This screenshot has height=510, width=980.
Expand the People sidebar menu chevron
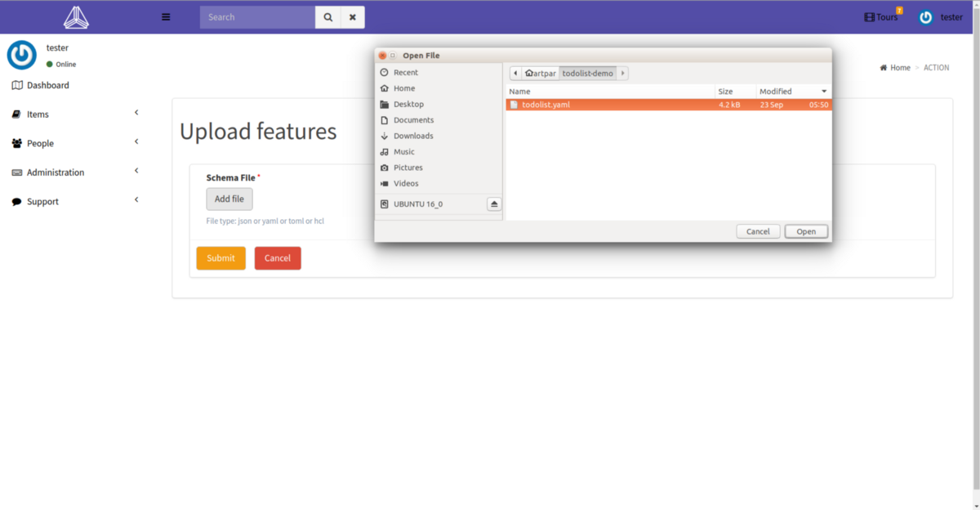136,141
